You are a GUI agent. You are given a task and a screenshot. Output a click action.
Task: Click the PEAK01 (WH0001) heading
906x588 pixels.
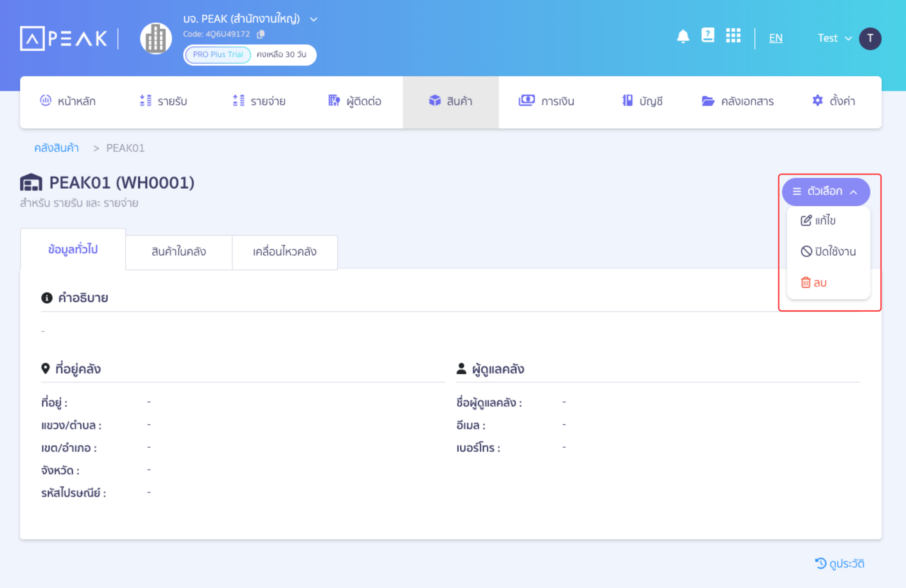point(122,183)
